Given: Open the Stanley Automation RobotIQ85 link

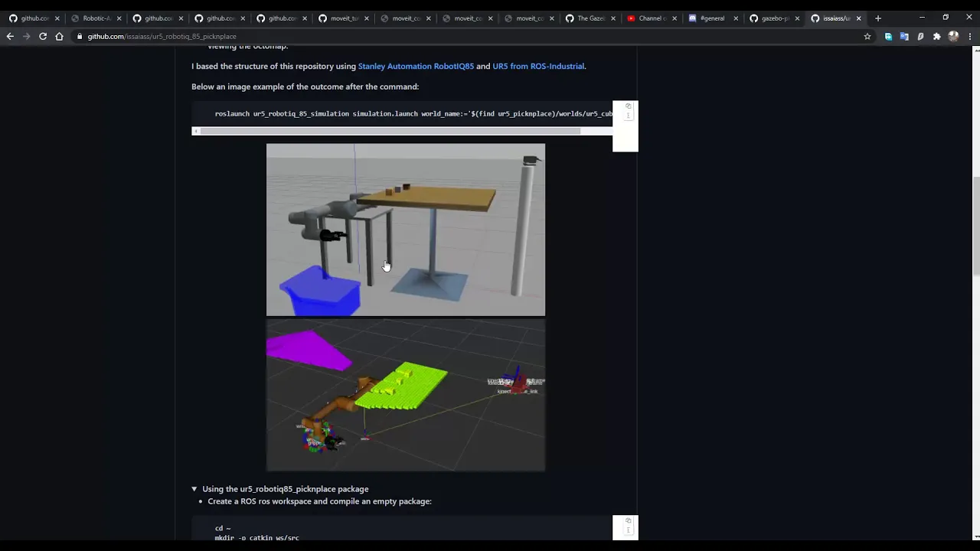Looking at the screenshot, I should pyautogui.click(x=416, y=67).
